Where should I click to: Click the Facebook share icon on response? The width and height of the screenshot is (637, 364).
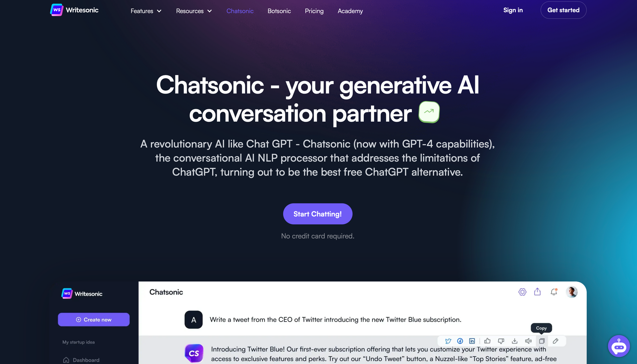460,341
